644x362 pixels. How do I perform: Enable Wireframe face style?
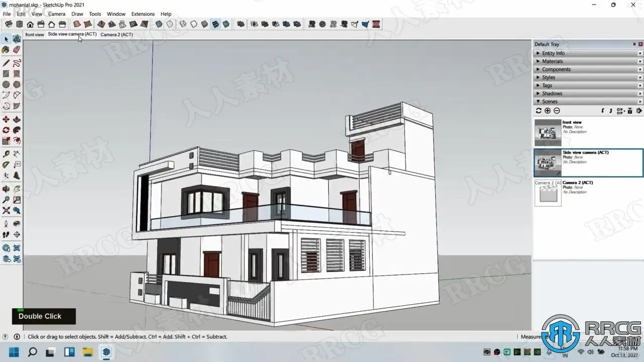[x=183, y=24]
